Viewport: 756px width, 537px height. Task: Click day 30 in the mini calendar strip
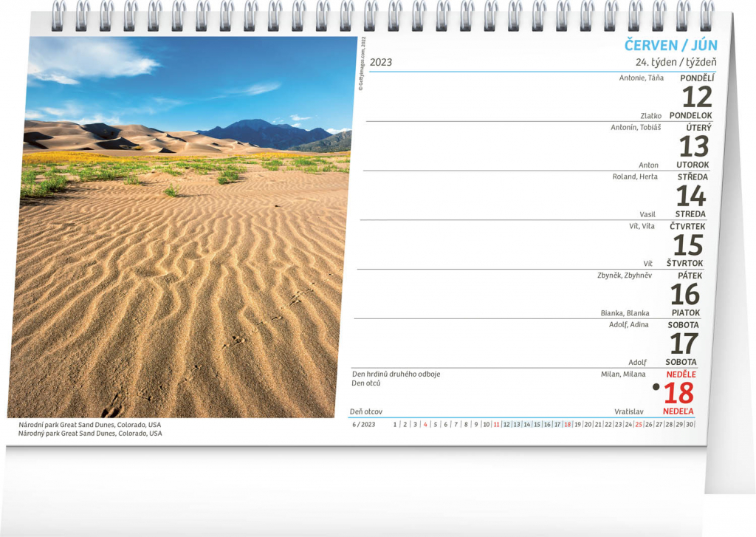pos(690,425)
